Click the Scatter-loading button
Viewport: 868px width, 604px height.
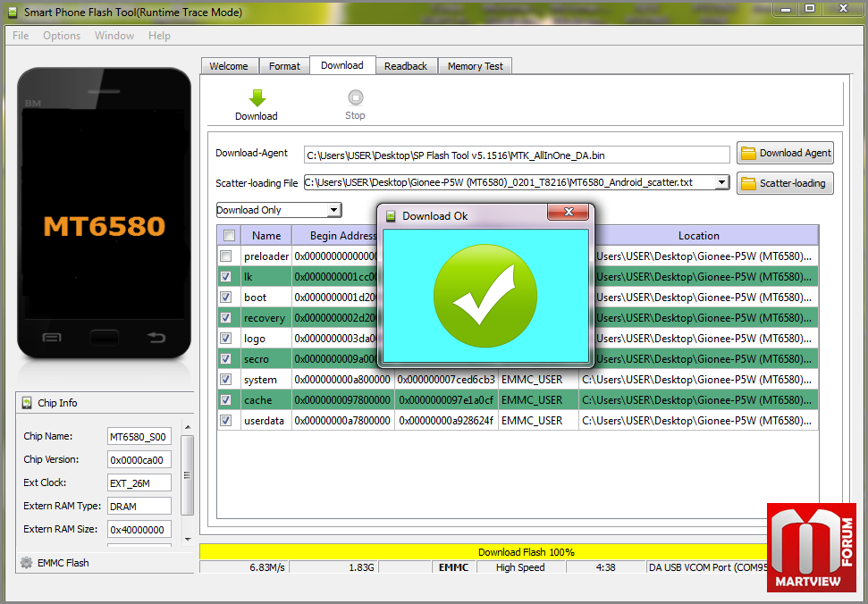[x=785, y=183]
